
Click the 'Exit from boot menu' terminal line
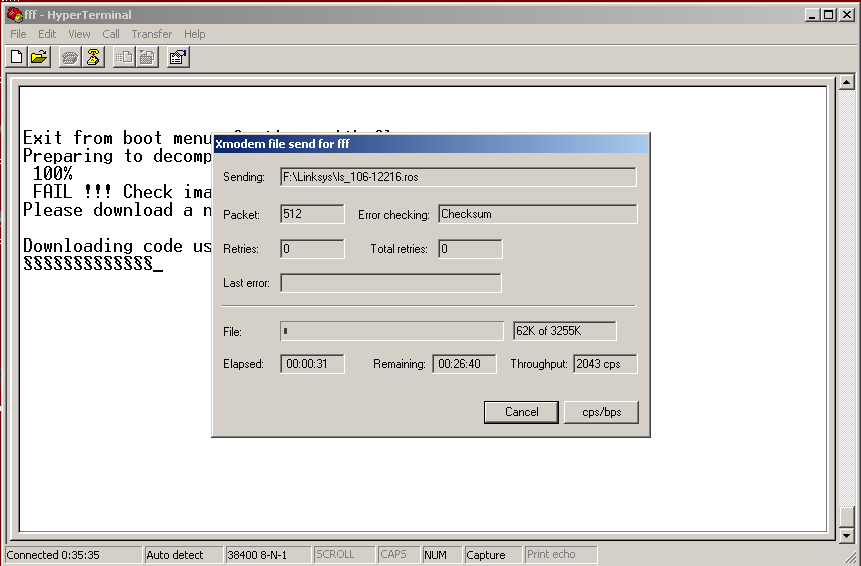click(118, 138)
